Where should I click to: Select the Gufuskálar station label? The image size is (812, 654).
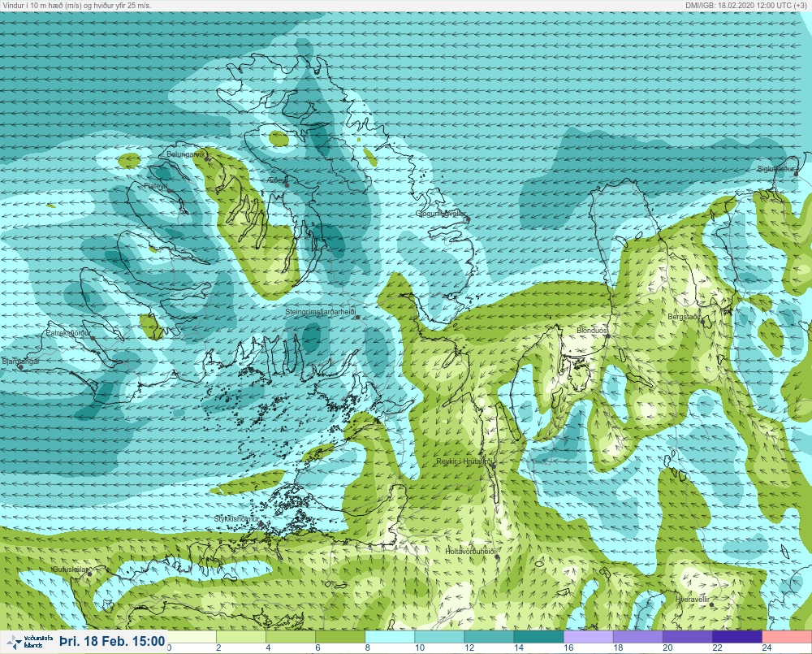tap(71, 569)
